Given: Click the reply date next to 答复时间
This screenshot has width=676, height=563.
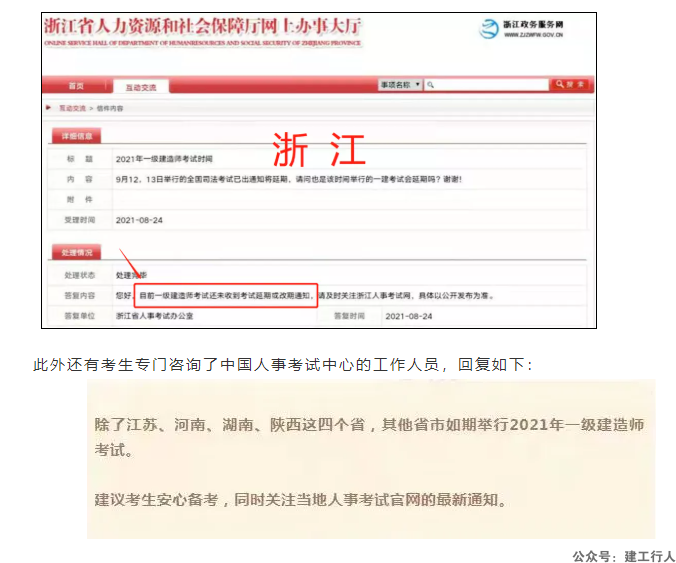Looking at the screenshot, I should [x=409, y=316].
